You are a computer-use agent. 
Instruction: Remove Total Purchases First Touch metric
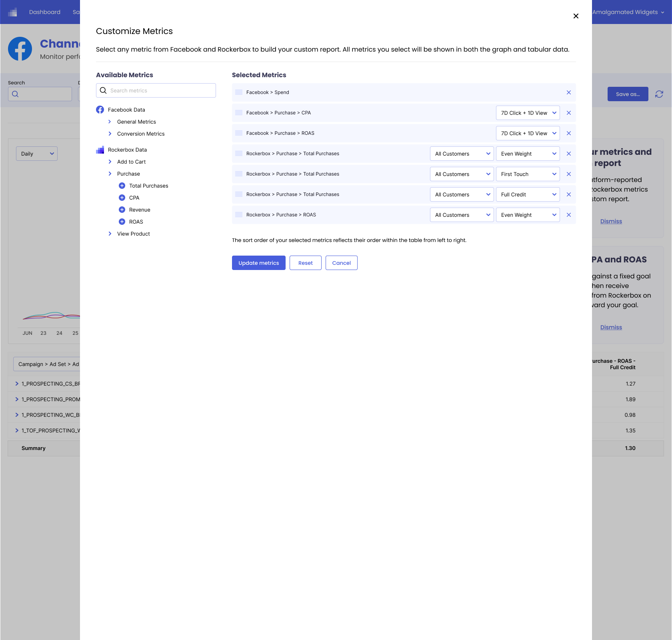pyautogui.click(x=569, y=174)
